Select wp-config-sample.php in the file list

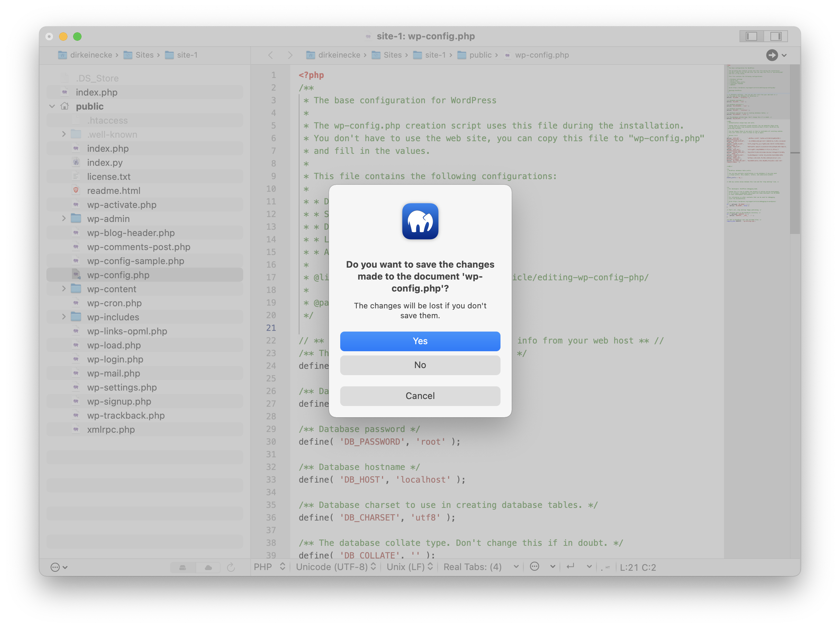(144, 261)
